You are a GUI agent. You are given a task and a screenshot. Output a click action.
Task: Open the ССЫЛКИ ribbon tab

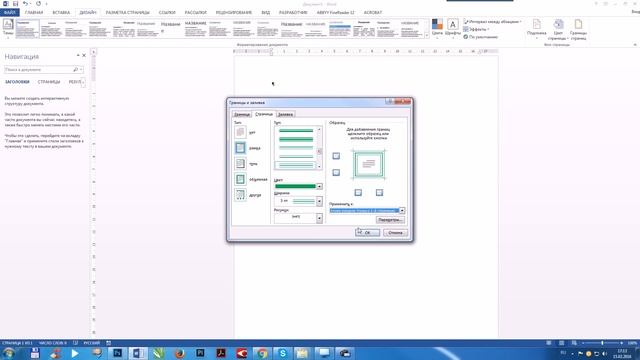(167, 13)
